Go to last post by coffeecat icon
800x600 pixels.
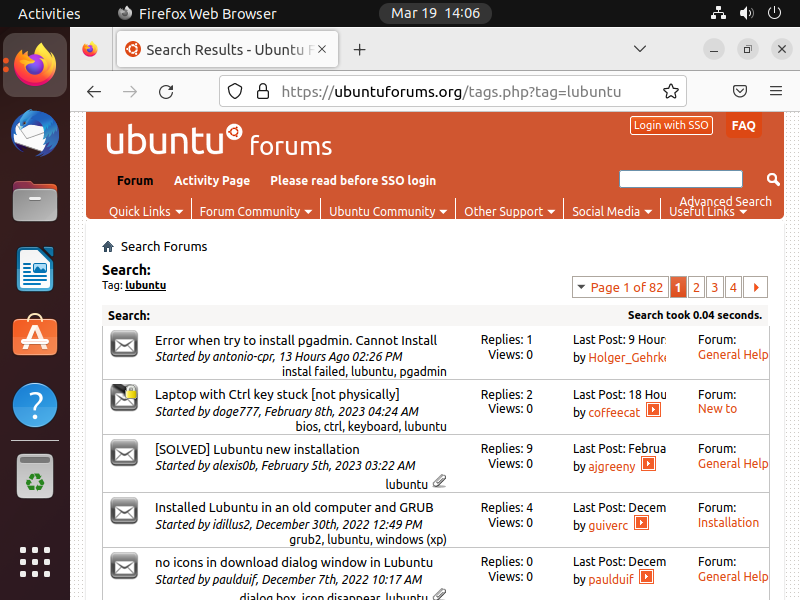coord(654,410)
